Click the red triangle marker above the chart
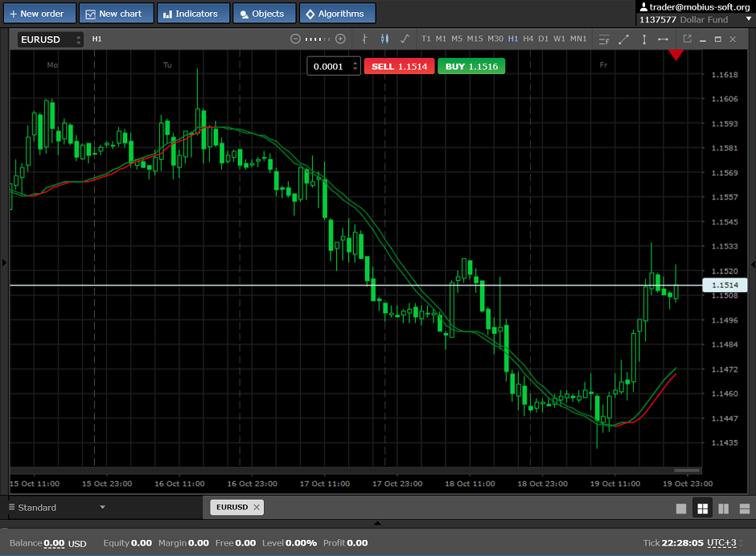 676,55
